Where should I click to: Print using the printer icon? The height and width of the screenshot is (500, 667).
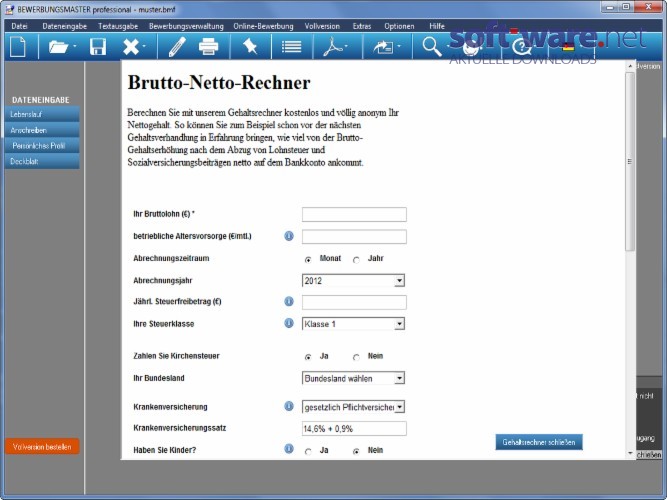pyautogui.click(x=208, y=46)
